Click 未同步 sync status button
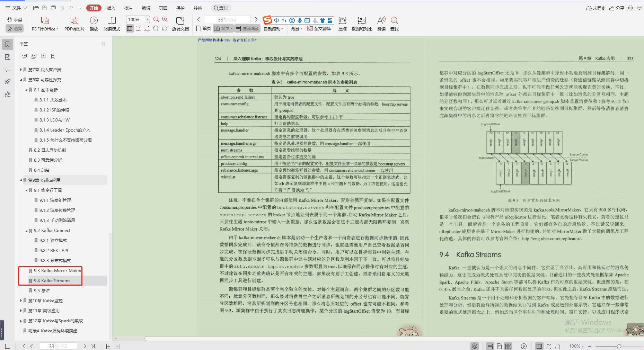 coord(596,8)
